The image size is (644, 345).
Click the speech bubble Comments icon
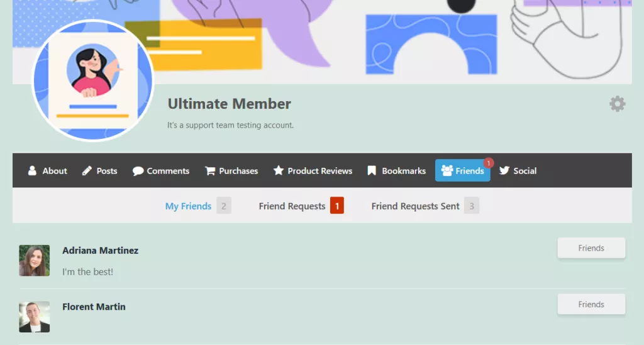pyautogui.click(x=138, y=171)
